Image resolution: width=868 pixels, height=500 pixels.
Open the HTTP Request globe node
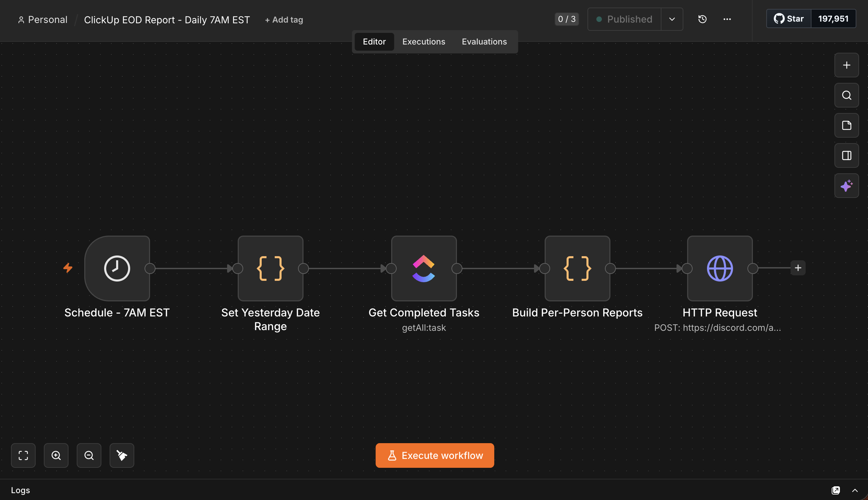point(720,268)
